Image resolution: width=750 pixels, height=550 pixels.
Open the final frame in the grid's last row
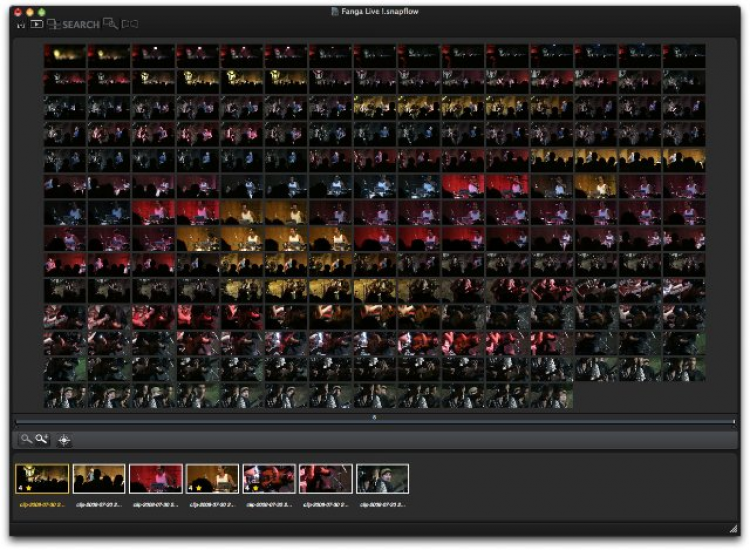coord(551,396)
